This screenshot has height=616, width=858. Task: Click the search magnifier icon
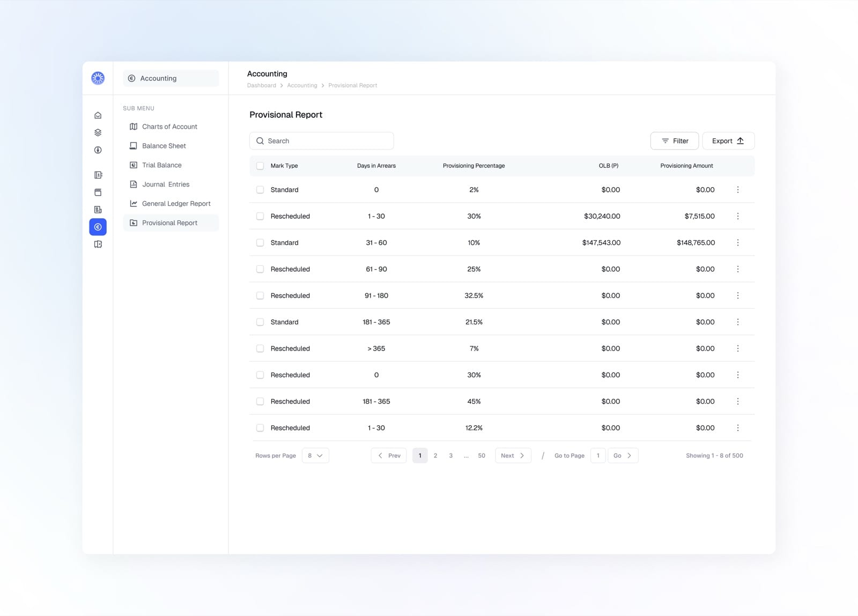[260, 141]
